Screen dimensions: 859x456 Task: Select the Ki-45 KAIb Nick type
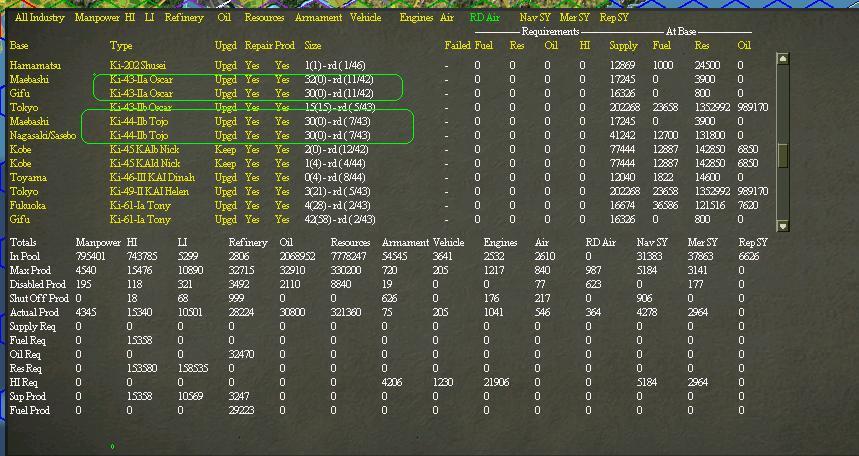pyautogui.click(x=144, y=150)
